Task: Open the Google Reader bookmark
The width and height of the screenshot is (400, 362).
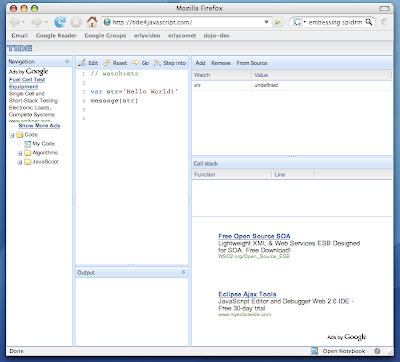Action: tap(56, 35)
